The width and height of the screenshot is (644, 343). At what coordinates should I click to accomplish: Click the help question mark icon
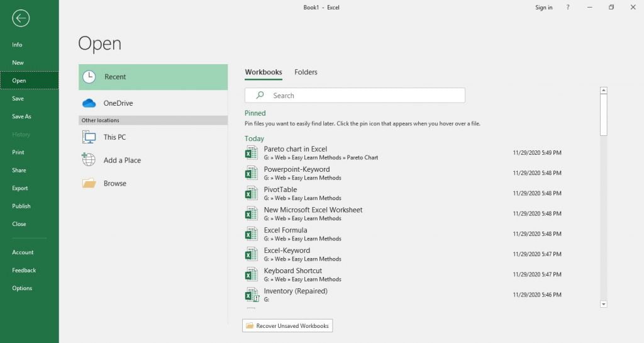pos(568,8)
